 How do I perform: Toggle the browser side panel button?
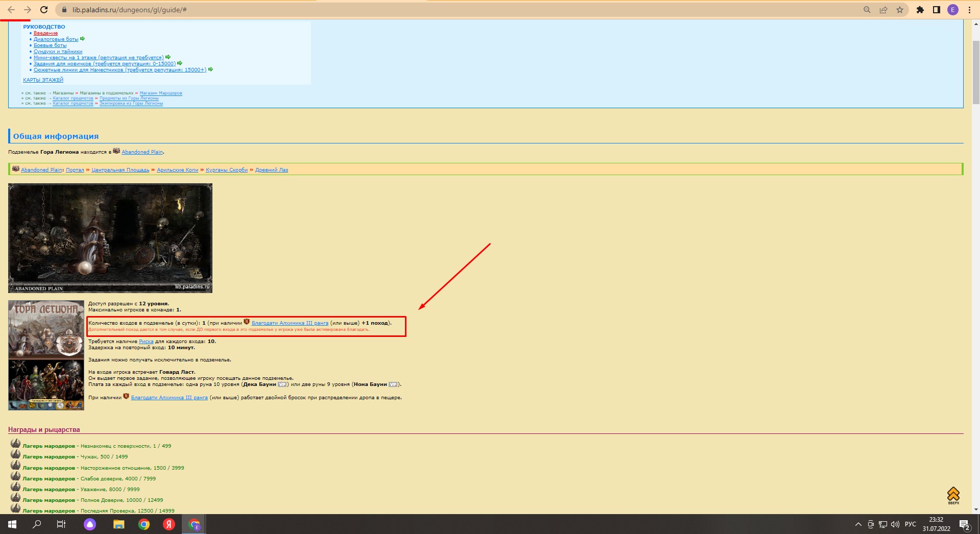[x=937, y=10]
